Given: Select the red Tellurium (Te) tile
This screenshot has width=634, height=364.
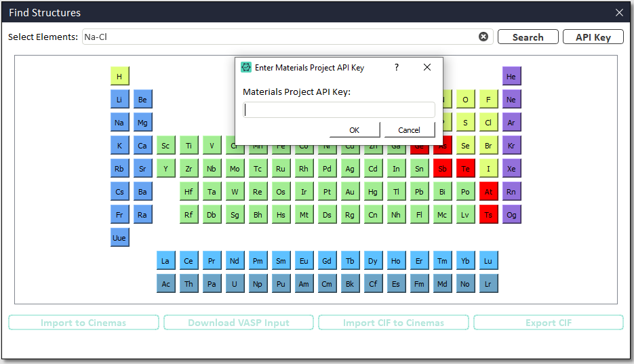Looking at the screenshot, I should point(465,168).
